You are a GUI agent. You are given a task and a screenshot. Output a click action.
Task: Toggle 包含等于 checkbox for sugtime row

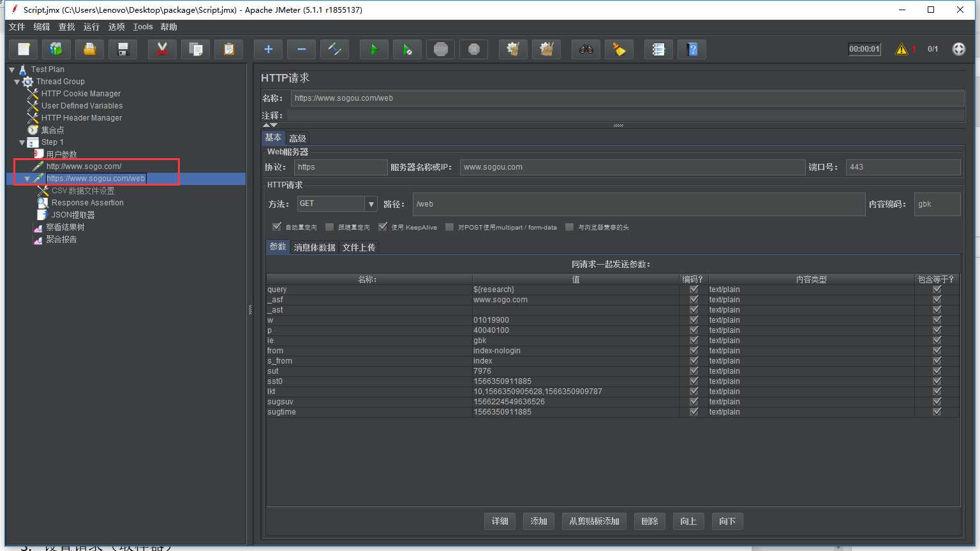click(x=937, y=412)
